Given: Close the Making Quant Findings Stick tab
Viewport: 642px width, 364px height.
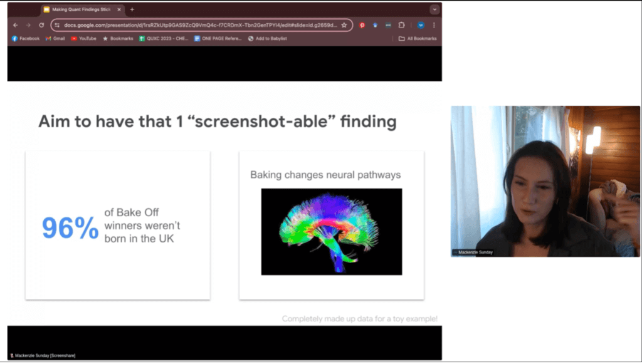Looking at the screenshot, I should 119,9.
